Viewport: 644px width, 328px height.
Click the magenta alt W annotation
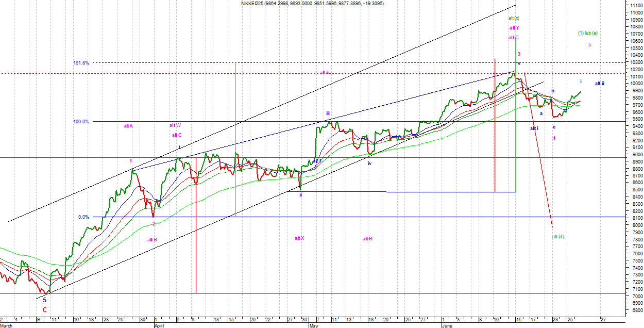(175, 125)
